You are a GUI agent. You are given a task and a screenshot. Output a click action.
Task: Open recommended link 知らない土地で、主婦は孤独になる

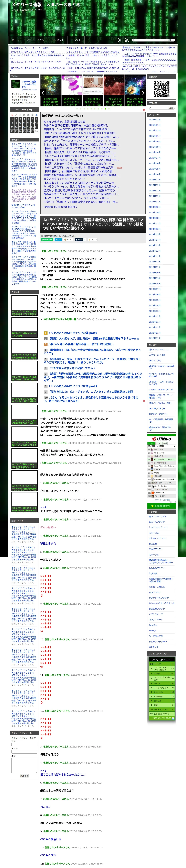tap(64, 122)
